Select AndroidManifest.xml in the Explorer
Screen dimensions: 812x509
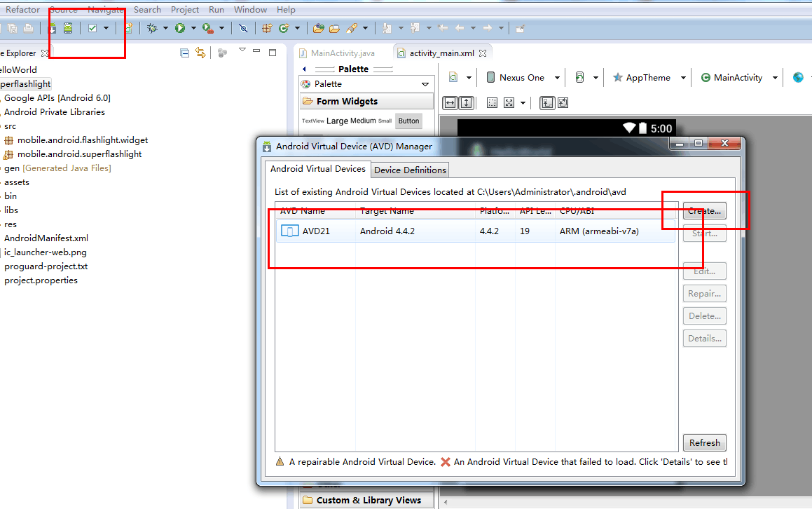pyautogui.click(x=46, y=238)
